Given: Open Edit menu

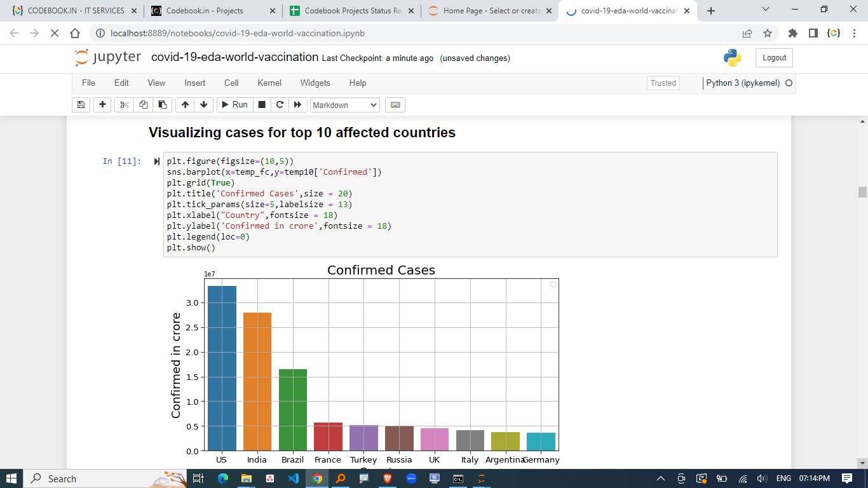Looking at the screenshot, I should (121, 83).
